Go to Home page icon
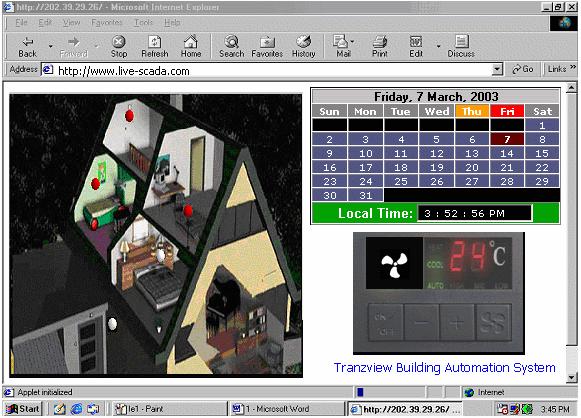The width and height of the screenshot is (581, 418). click(x=191, y=47)
